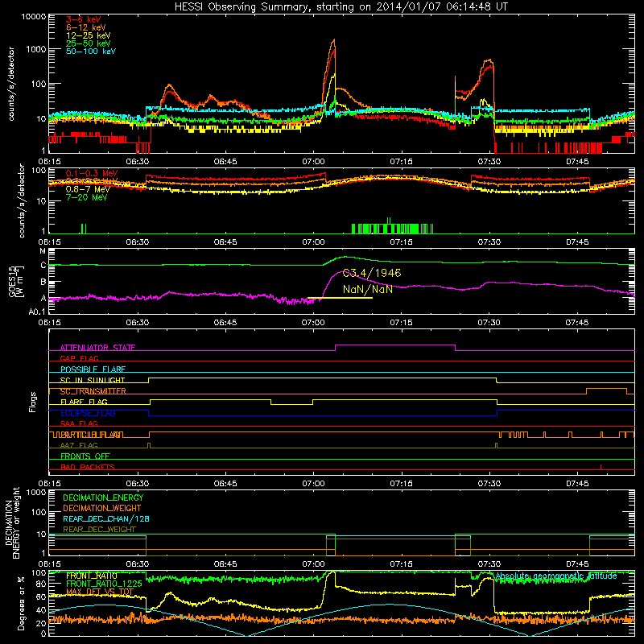The image size is (644, 644).
Task: Click the DECIMATION_ENERGY legend label
Action: pos(103,497)
